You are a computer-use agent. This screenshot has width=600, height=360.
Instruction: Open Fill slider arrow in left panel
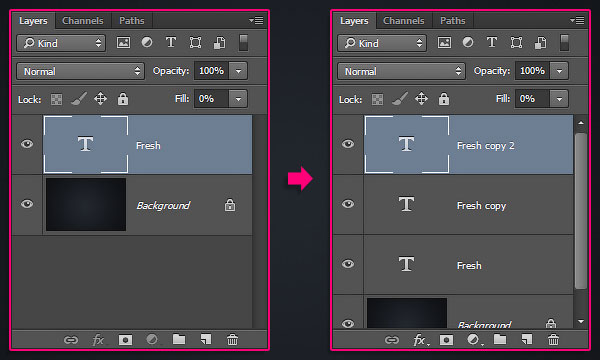click(x=238, y=99)
